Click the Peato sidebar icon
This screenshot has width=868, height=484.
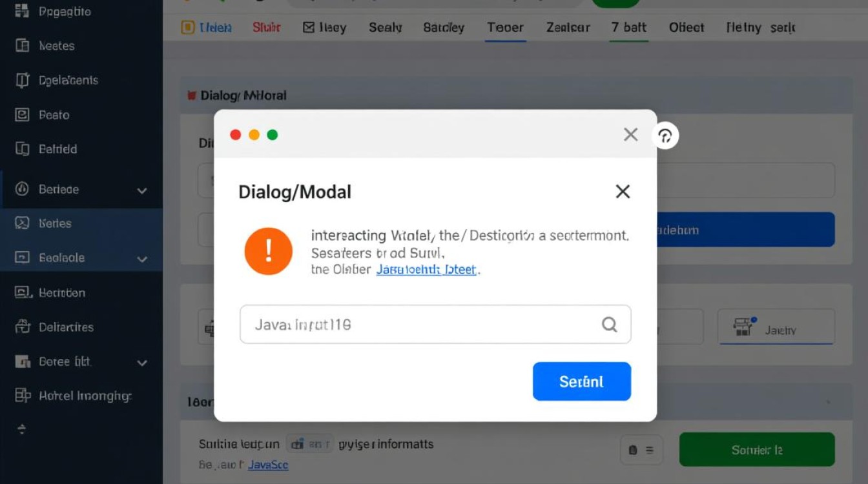22,115
